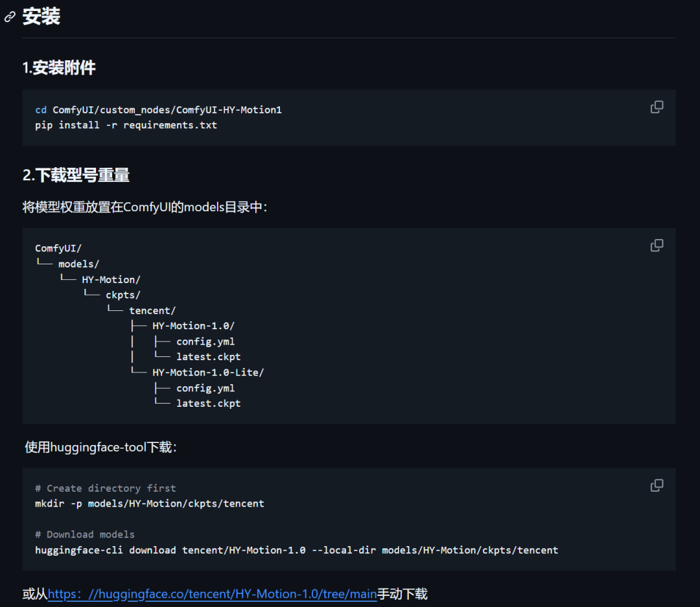Click the 安装 section heading
Image resolution: width=700 pixels, height=607 pixels.
(41, 17)
